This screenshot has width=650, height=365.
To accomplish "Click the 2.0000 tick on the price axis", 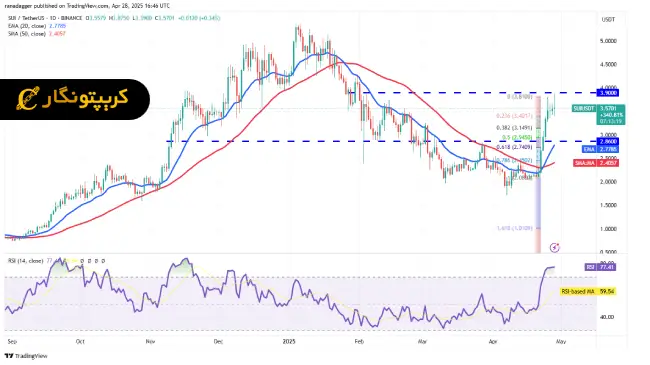I will (609, 182).
